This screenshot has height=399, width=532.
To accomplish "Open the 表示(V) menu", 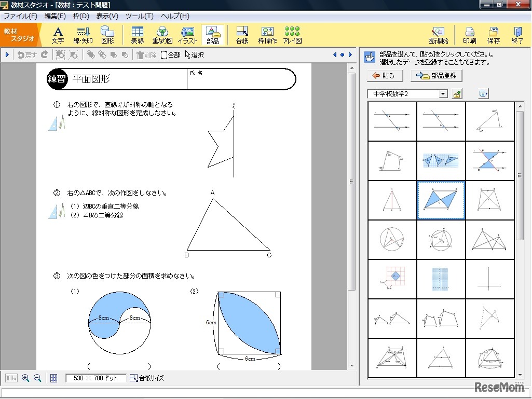I will 107,16.
